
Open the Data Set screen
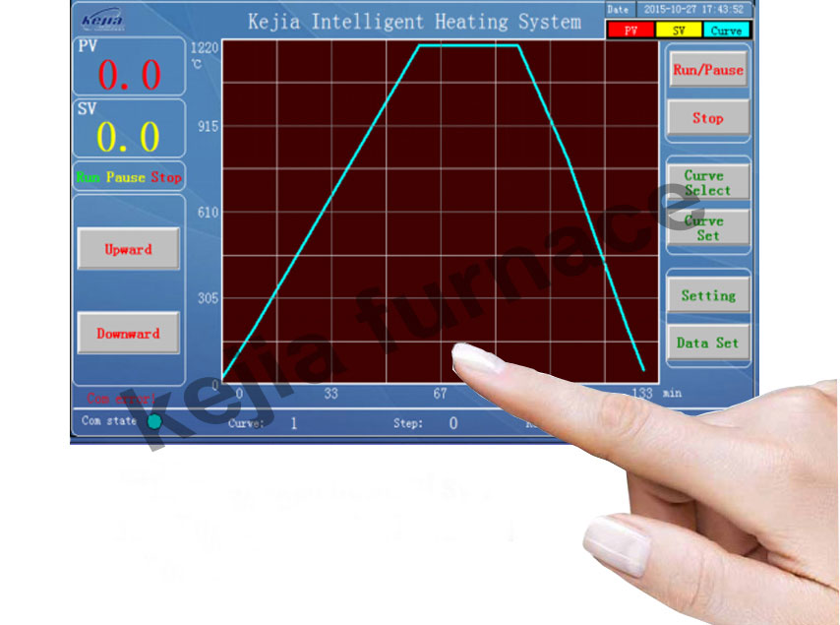pyautogui.click(x=707, y=343)
